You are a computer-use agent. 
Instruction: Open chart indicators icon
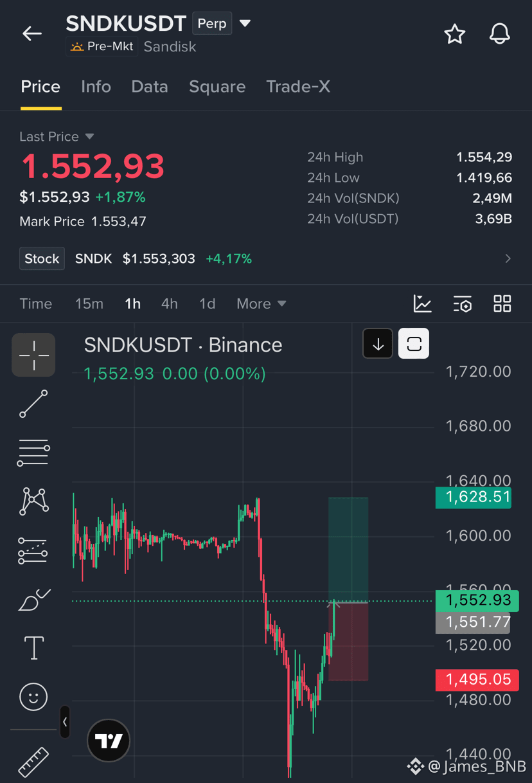pos(423,303)
